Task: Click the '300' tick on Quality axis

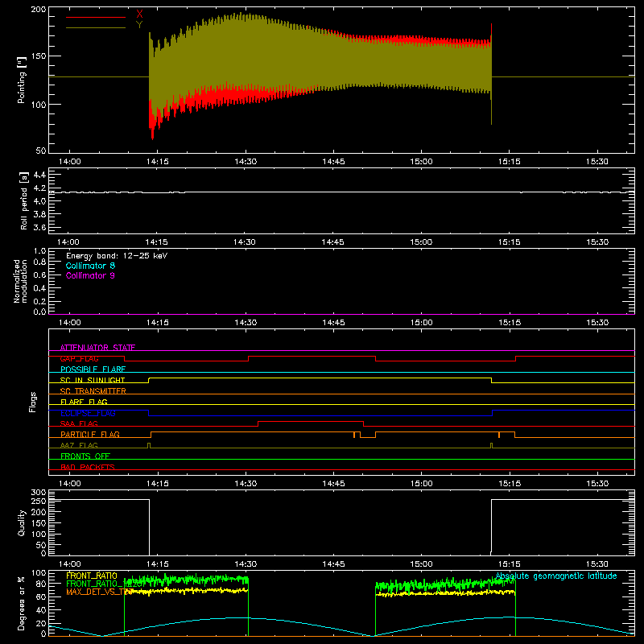Action: tap(39, 493)
